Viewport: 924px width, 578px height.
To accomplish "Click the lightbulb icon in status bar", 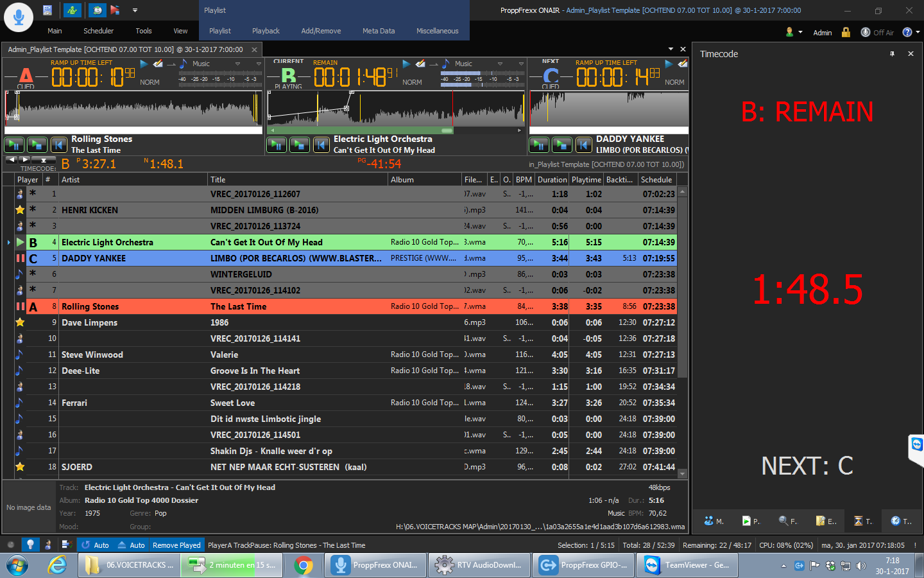I will click(30, 545).
